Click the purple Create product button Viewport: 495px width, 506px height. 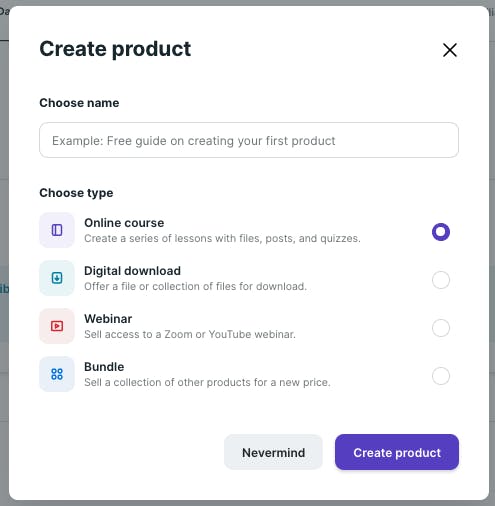tap(397, 452)
